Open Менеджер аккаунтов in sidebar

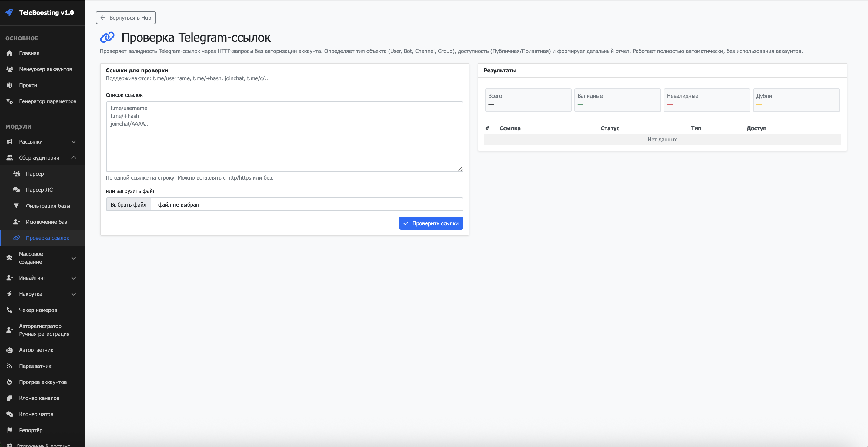click(45, 69)
